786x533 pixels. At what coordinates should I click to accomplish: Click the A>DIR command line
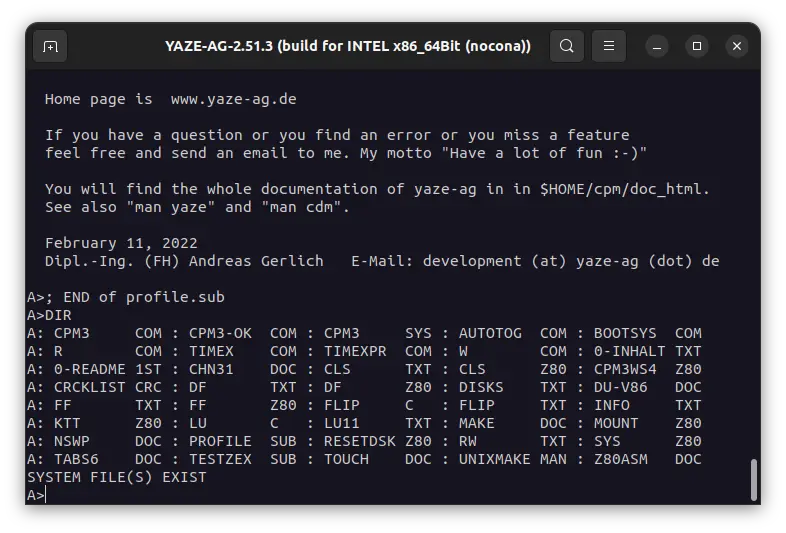(49, 315)
